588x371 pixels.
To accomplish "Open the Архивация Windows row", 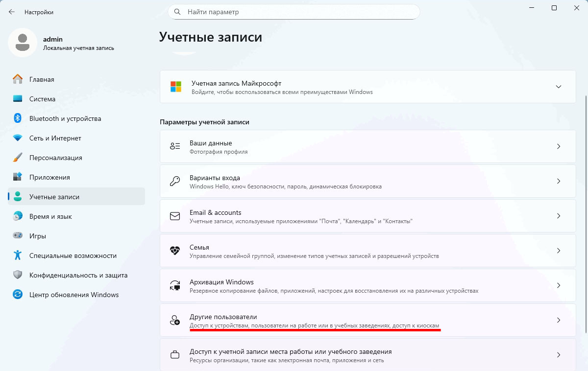I will click(367, 285).
